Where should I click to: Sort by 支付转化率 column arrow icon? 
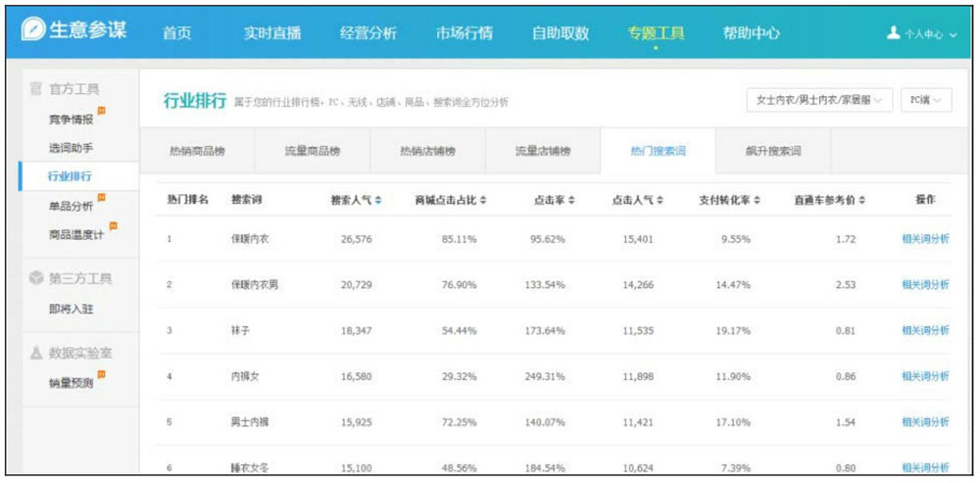tap(758, 200)
